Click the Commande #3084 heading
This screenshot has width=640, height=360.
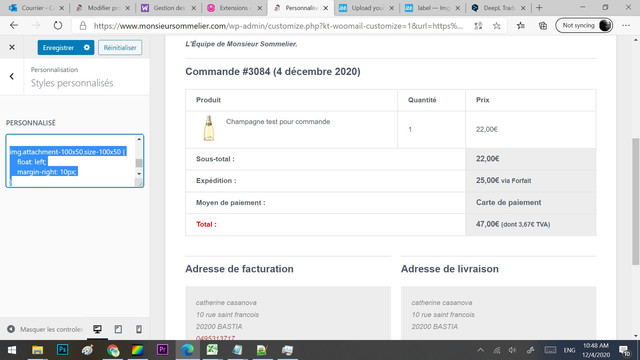pos(273,71)
